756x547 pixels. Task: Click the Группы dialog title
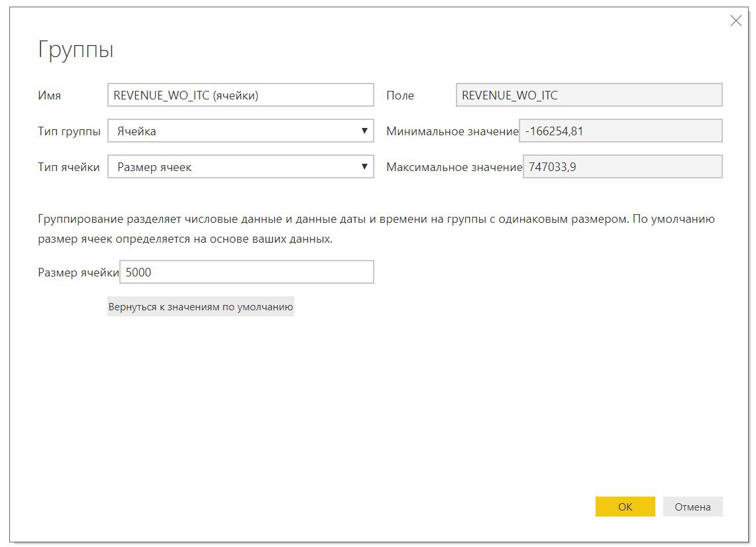(76, 50)
